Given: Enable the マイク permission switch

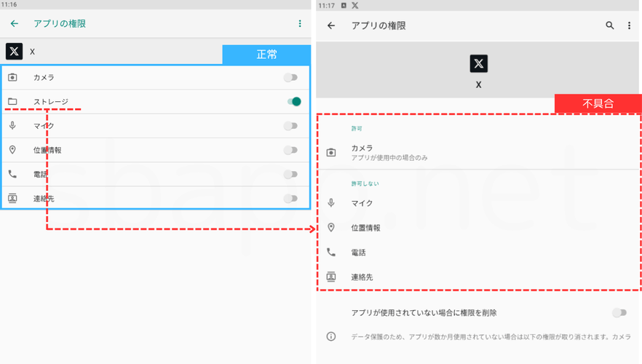Looking at the screenshot, I should (291, 126).
